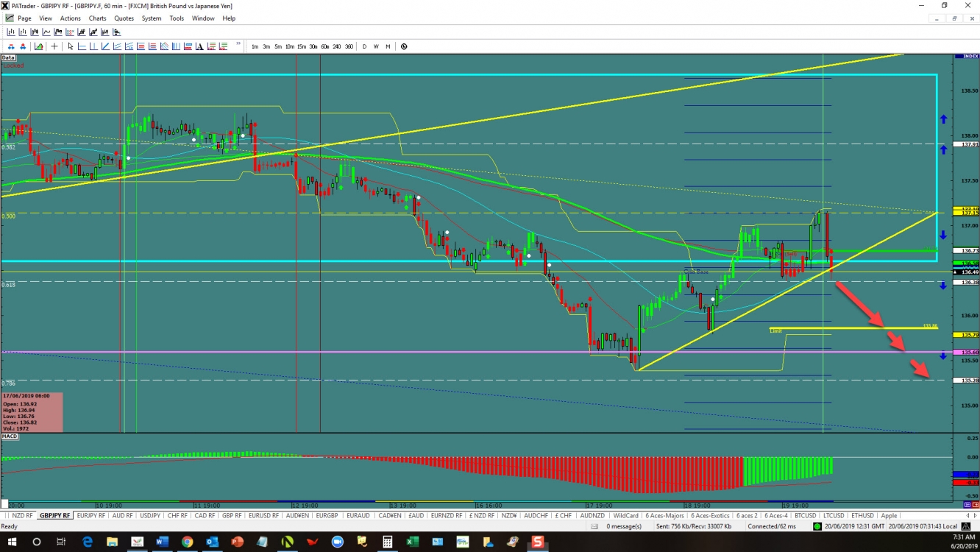Switch chart to Weekly (W) timeframe
The image size is (980, 552).
[376, 46]
